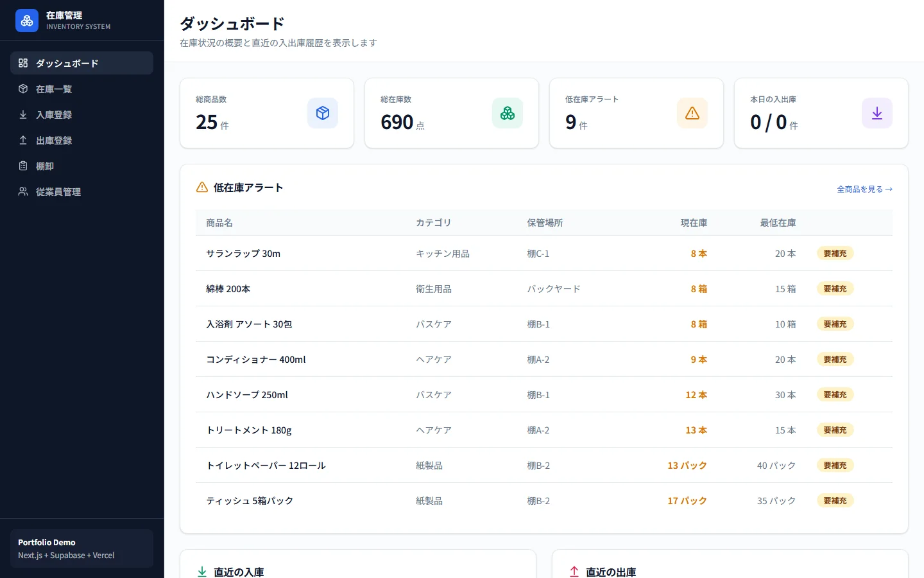The image size is (924, 578).
Task: Click the 17 パック current stock value
Action: click(x=687, y=501)
